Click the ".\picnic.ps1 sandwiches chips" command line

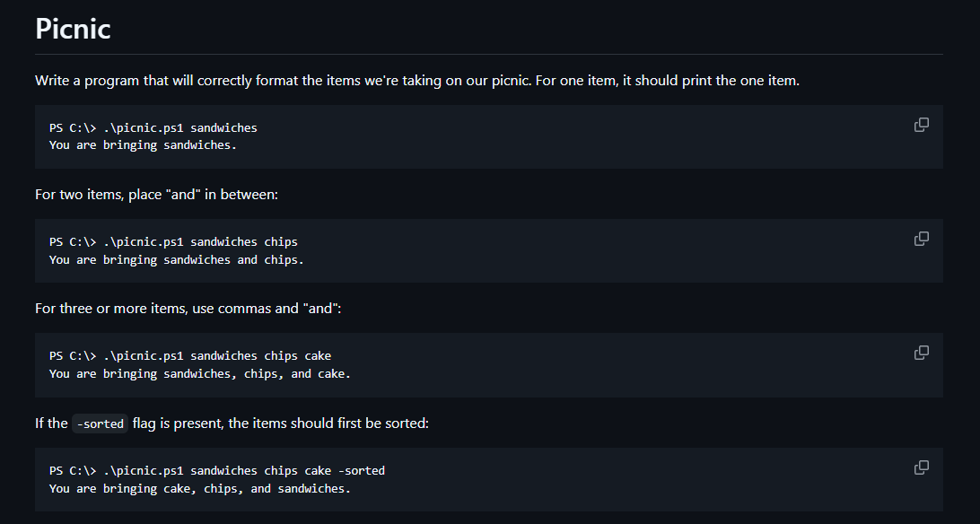click(x=174, y=241)
